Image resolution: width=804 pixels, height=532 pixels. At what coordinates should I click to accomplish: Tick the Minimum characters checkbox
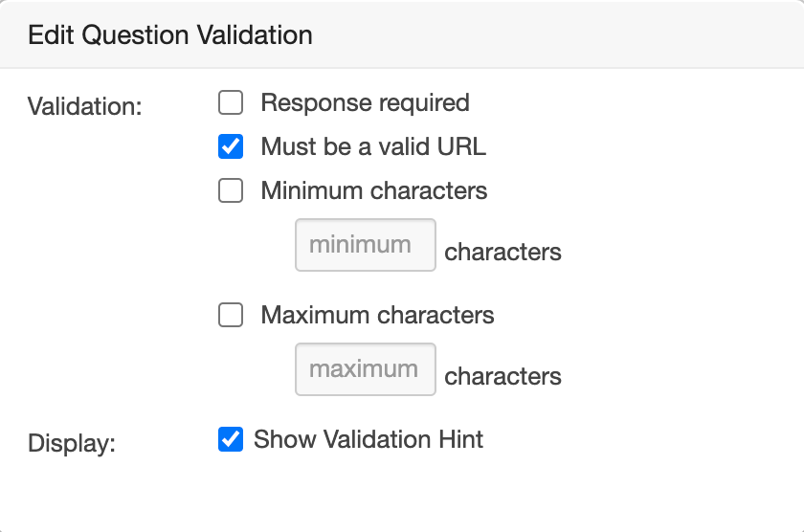tap(231, 191)
